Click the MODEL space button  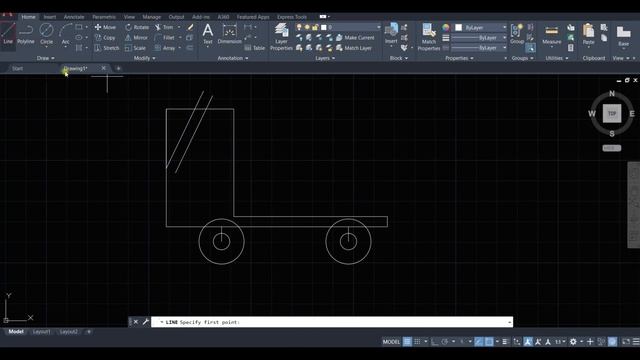pyautogui.click(x=391, y=342)
